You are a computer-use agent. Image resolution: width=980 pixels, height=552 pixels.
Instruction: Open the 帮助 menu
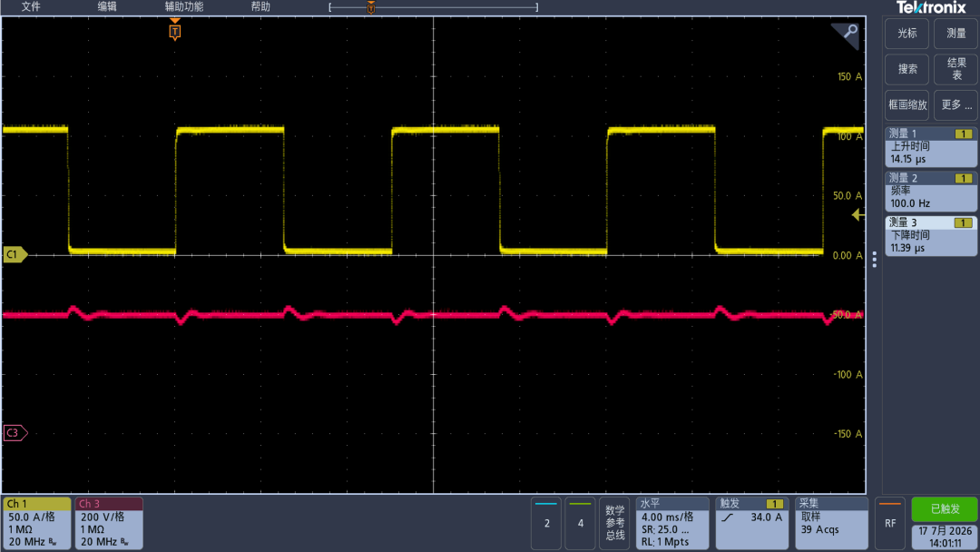click(x=260, y=7)
